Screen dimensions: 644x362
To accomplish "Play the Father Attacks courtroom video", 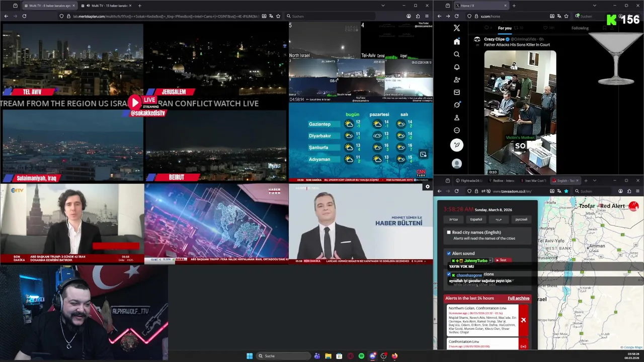I will pyautogui.click(x=520, y=112).
